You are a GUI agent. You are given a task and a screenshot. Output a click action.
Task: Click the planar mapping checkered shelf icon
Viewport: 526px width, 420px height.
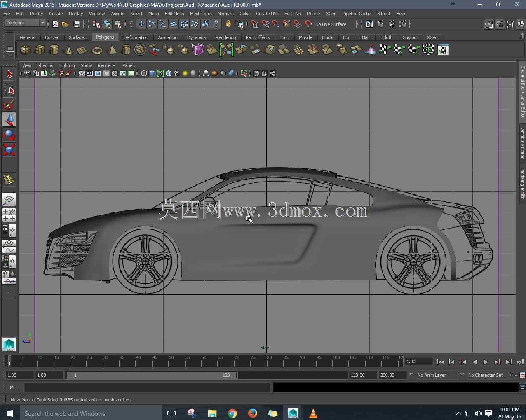(385, 50)
